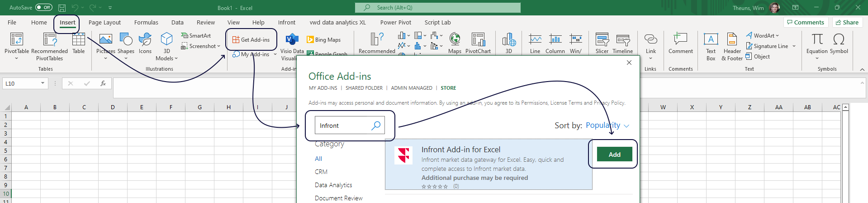Click the search magnifier in add-ins box
This screenshot has height=203, width=868.
point(376,126)
